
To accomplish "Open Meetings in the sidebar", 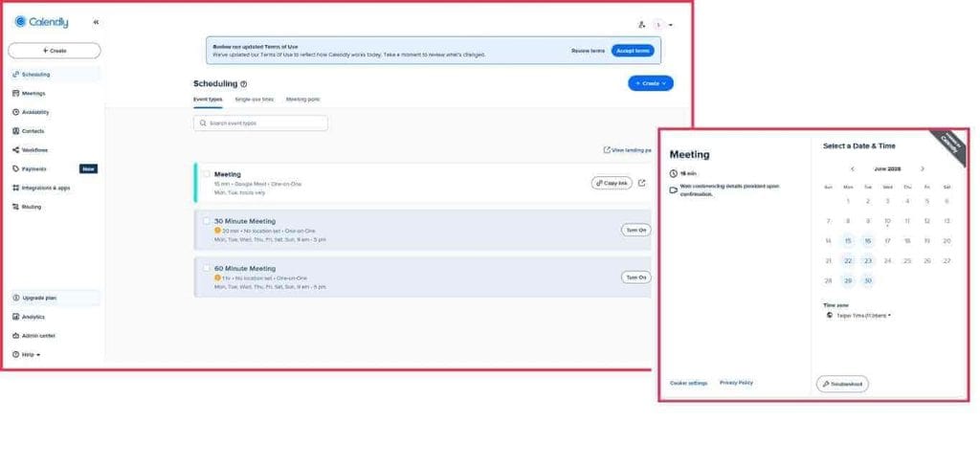I will pyautogui.click(x=55, y=93).
